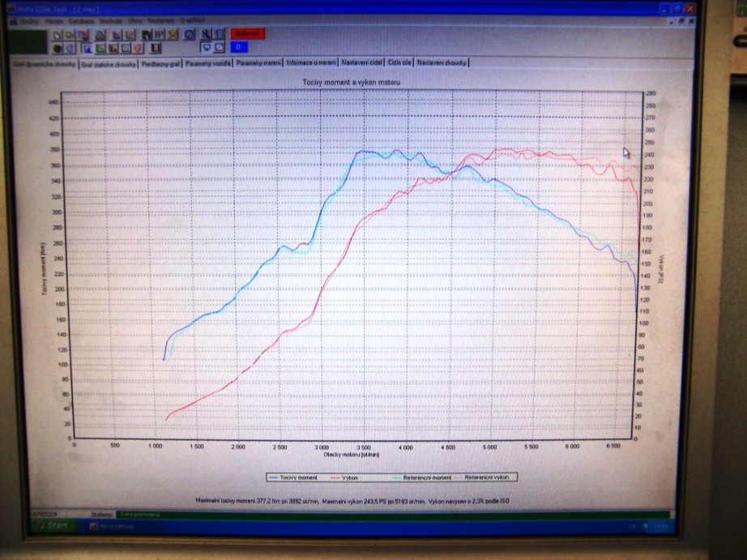
Task: Open the Nastaveni cidel tab
Action: [363, 63]
